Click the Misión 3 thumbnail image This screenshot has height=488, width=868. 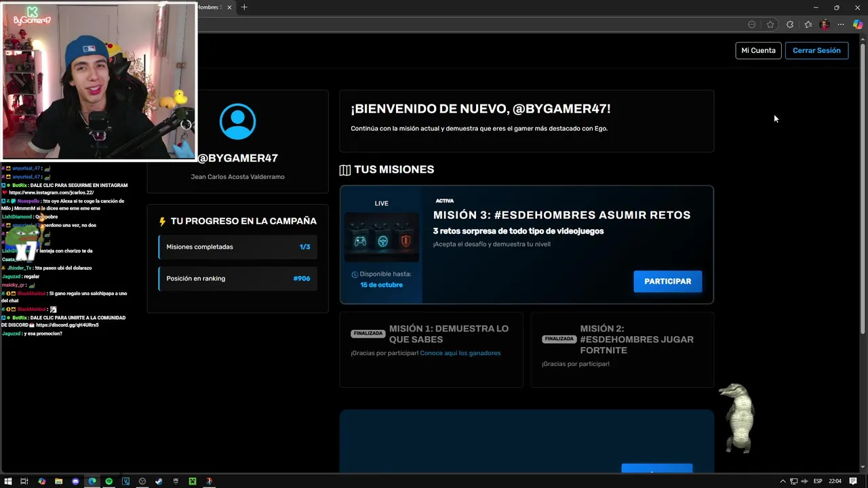pyautogui.click(x=382, y=237)
